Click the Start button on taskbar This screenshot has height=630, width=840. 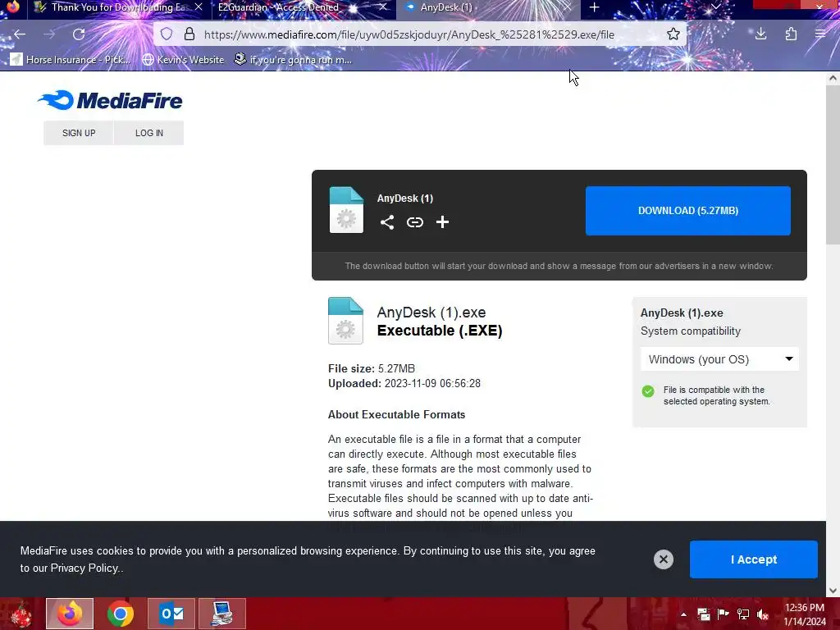[21, 614]
